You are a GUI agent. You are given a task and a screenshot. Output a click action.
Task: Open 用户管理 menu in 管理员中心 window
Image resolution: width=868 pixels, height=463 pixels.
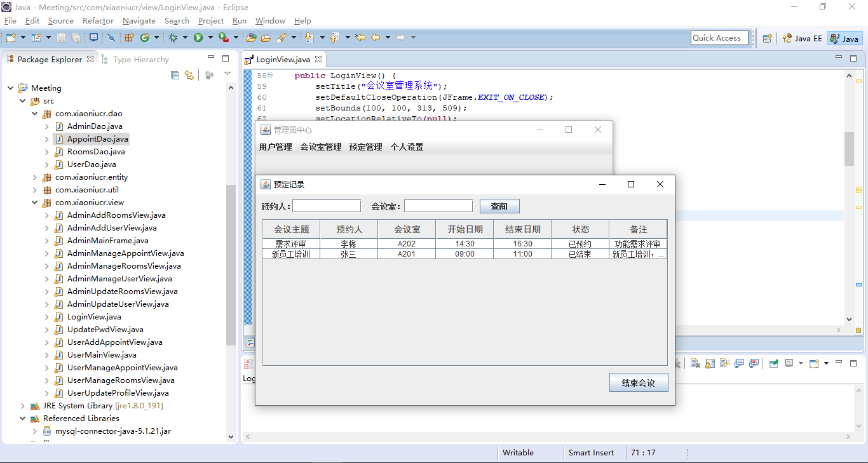[275, 147]
